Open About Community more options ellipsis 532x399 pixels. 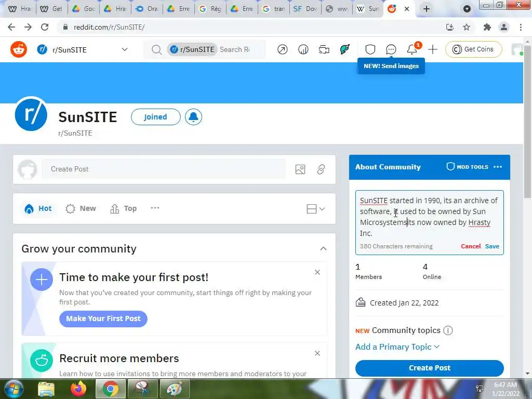[497, 167]
